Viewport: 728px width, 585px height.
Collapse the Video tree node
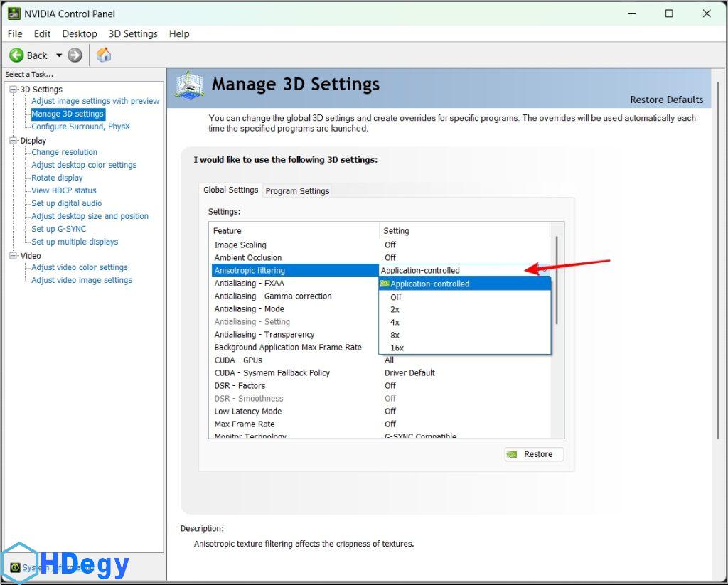13,256
